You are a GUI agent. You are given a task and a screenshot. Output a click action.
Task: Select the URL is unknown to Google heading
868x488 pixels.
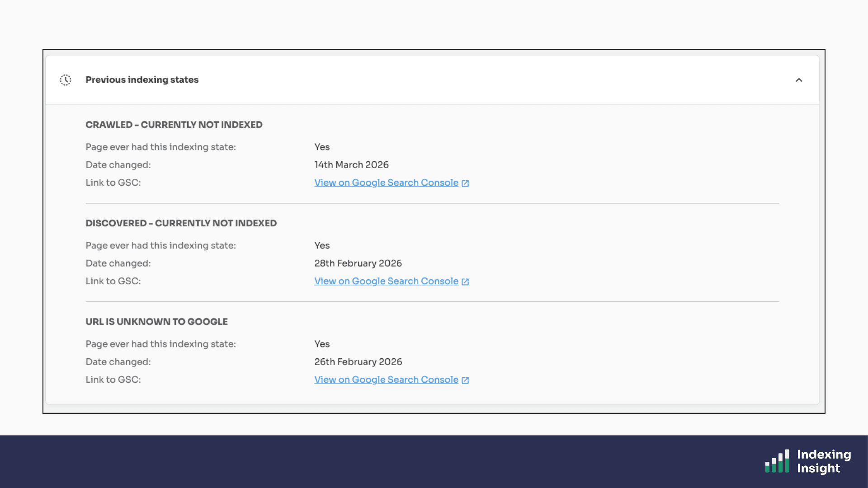click(156, 322)
